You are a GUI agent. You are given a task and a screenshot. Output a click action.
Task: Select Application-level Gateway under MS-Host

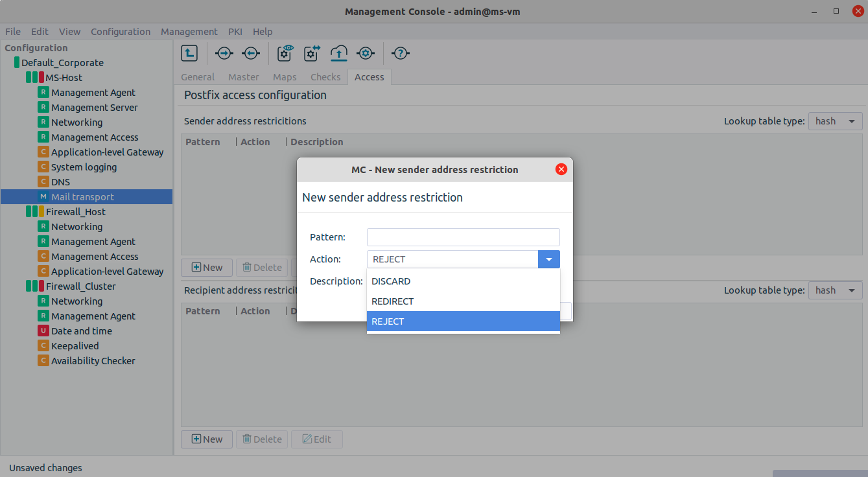point(108,152)
